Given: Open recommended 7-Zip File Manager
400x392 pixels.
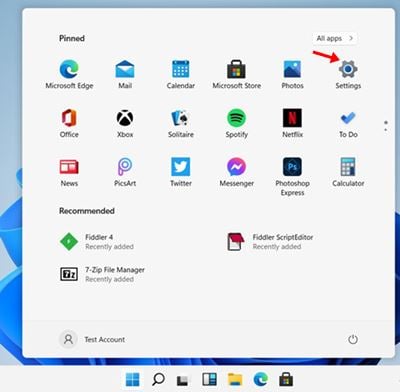Looking at the screenshot, I should pyautogui.click(x=102, y=274).
